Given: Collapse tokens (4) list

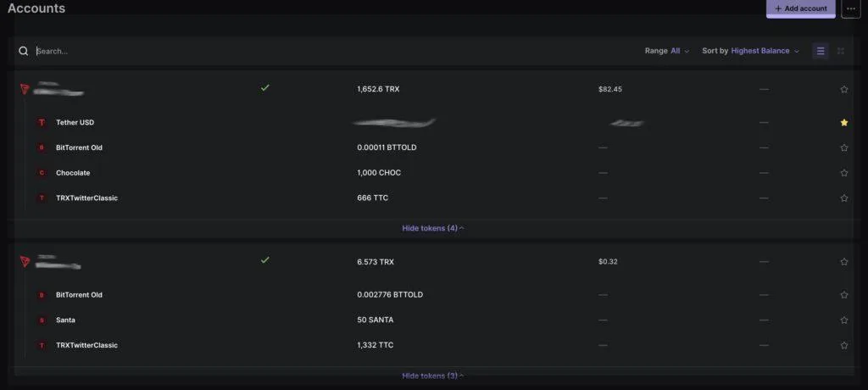Looking at the screenshot, I should (x=433, y=228).
